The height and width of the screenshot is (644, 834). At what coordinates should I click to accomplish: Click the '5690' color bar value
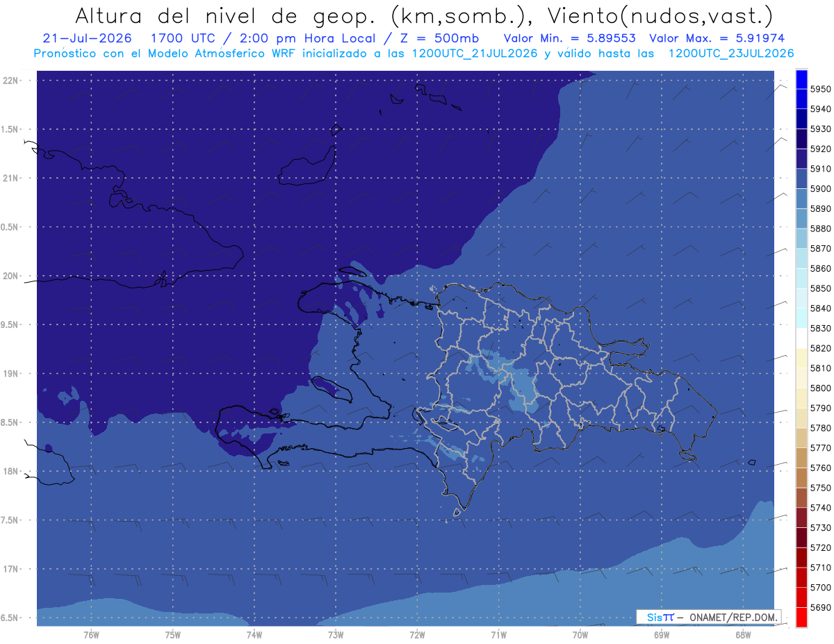(821, 607)
